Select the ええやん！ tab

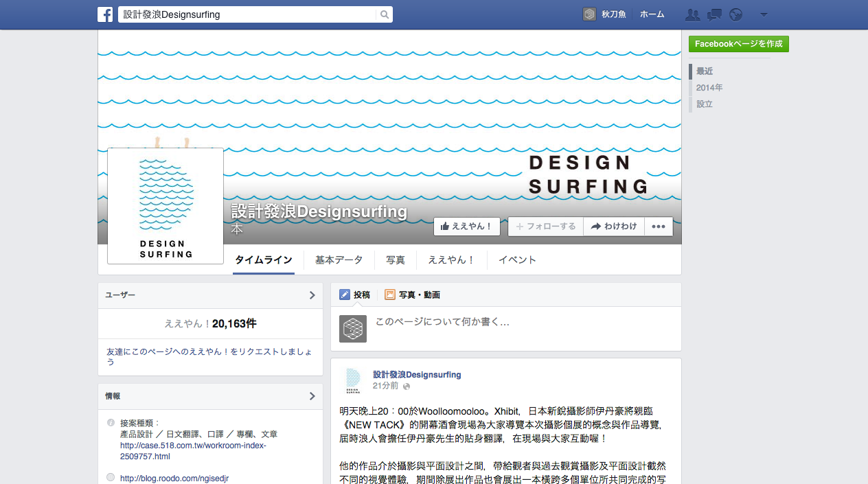click(451, 260)
